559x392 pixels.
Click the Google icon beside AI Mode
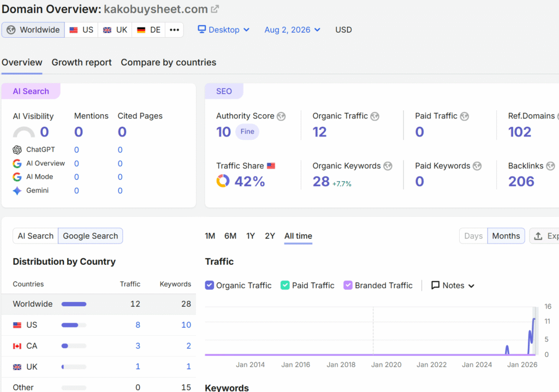click(17, 177)
